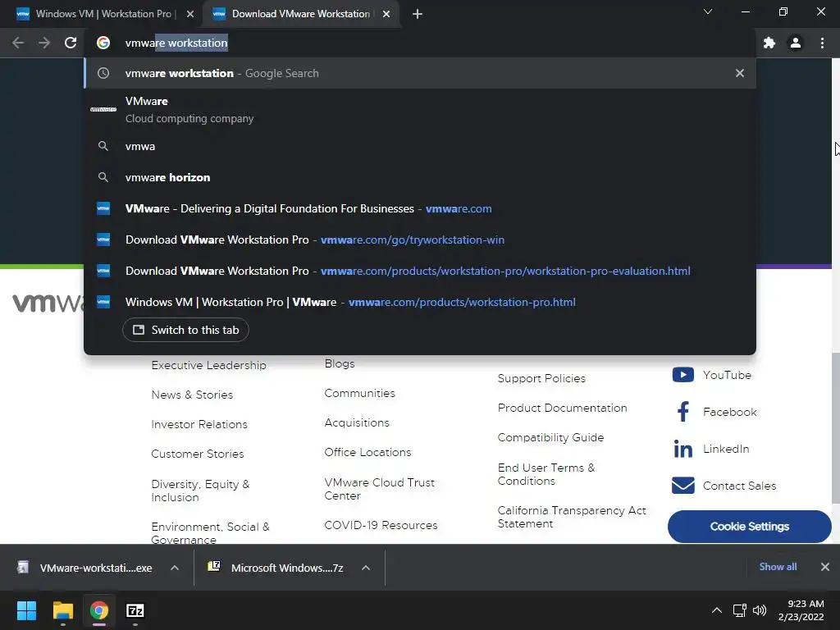Pick the vmwa search suggestion
The width and height of the screenshot is (840, 630).
click(x=420, y=146)
